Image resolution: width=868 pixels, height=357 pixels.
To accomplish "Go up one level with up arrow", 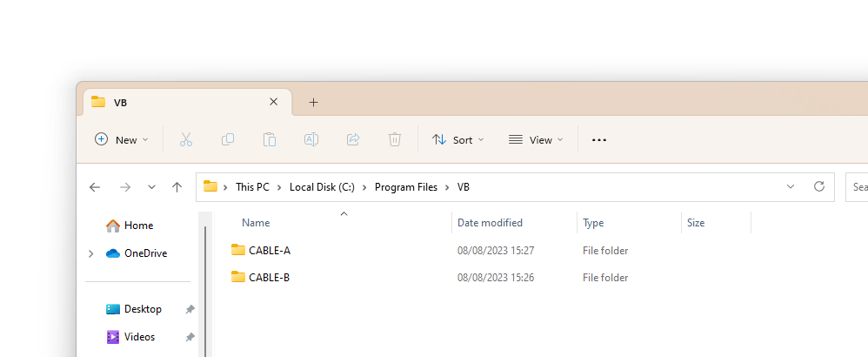I will point(177,187).
